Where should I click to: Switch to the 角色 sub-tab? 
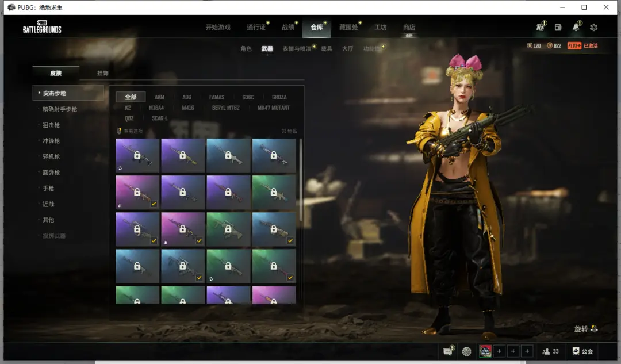pos(246,49)
